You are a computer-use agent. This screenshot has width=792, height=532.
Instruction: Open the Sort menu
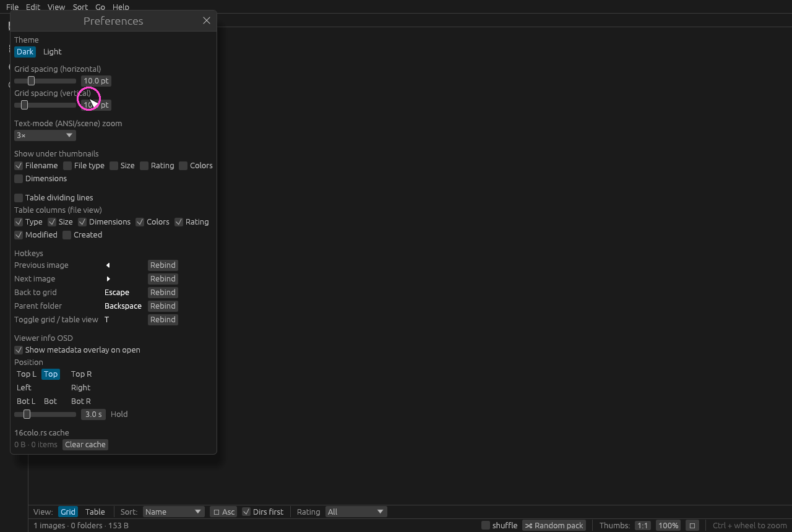(80, 7)
